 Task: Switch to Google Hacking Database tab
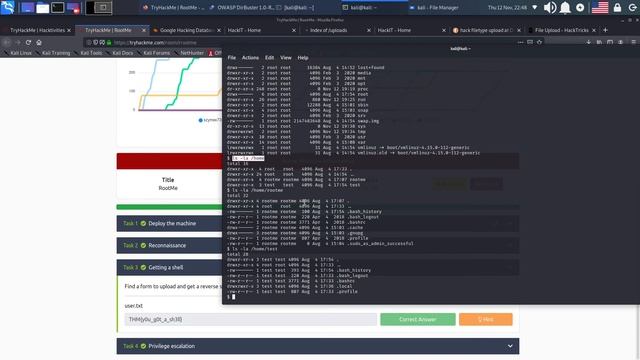[x=187, y=30]
